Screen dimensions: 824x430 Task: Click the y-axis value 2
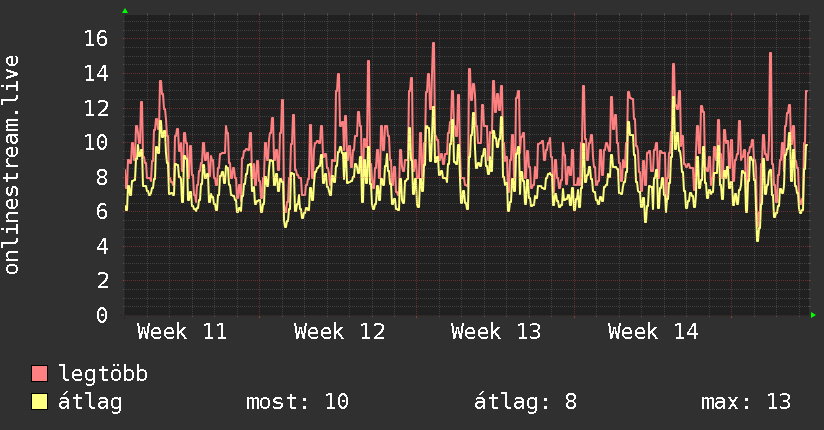tap(102, 281)
